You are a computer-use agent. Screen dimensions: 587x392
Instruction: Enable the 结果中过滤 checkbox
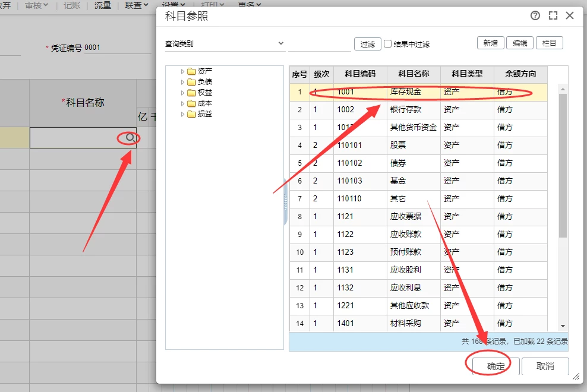[388, 44]
